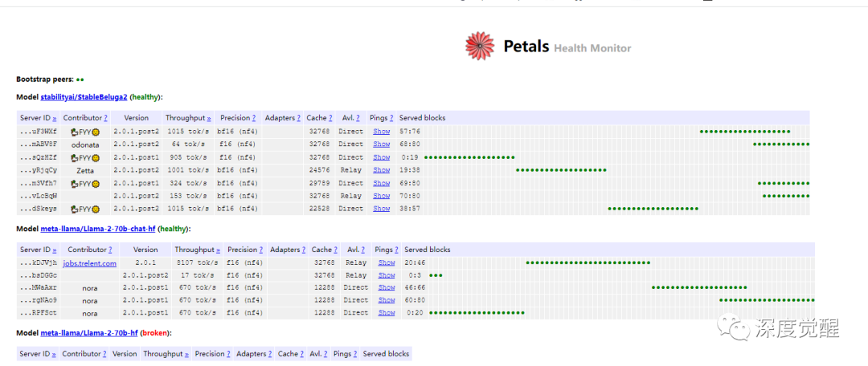Viewport: 868px width, 366px height.
Task: Select the "17 tok/s" throughput value
Action: (x=199, y=275)
